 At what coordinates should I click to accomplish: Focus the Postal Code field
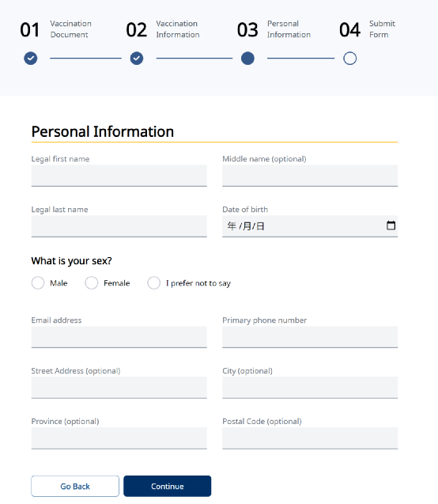tap(310, 438)
